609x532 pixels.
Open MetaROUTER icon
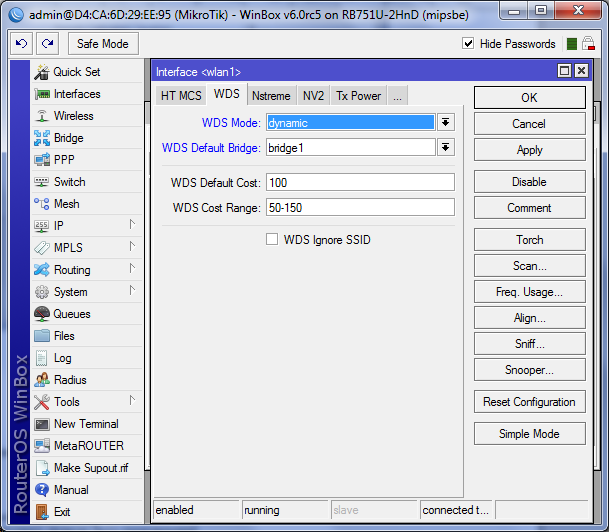[42, 446]
